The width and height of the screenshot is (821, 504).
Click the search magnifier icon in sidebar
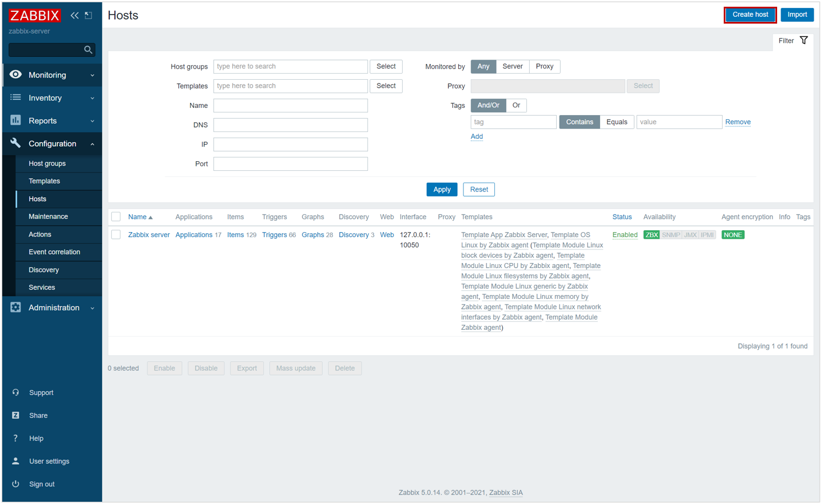point(88,50)
